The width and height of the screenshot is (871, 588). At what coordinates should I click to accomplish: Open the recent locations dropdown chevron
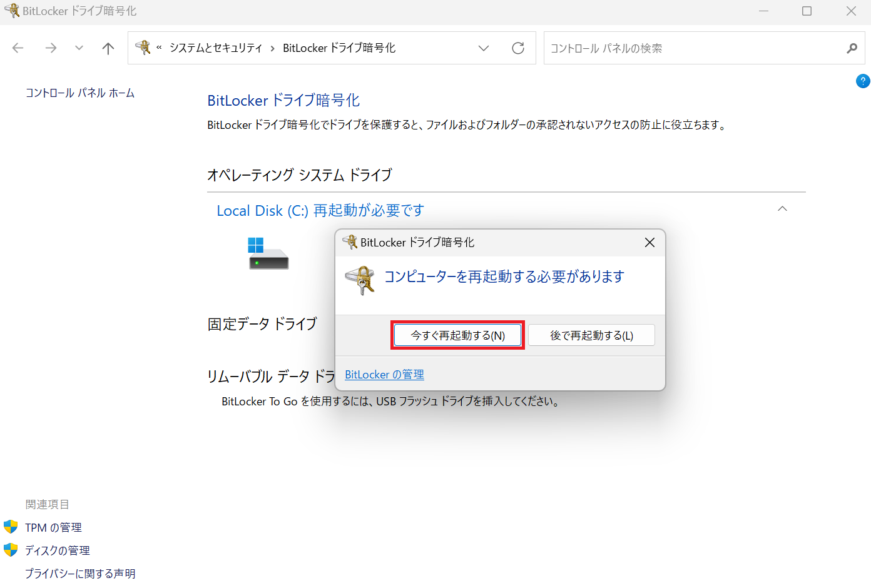pos(79,48)
